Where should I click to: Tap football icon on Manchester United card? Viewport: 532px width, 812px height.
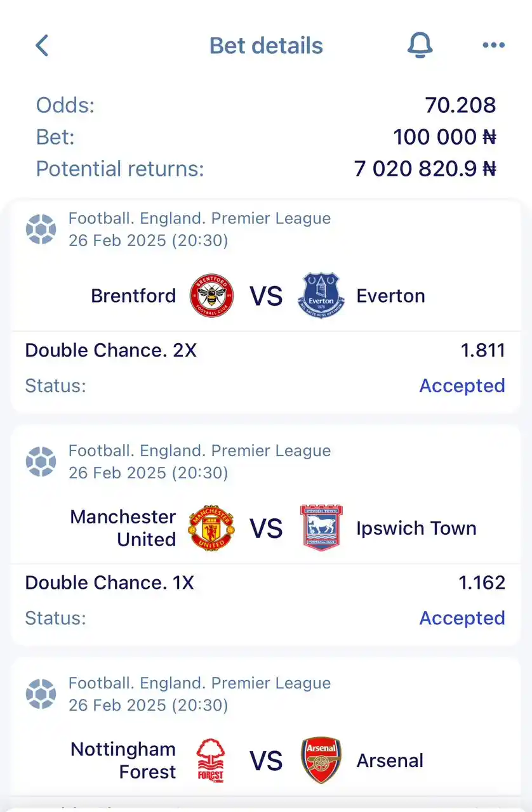point(41,461)
